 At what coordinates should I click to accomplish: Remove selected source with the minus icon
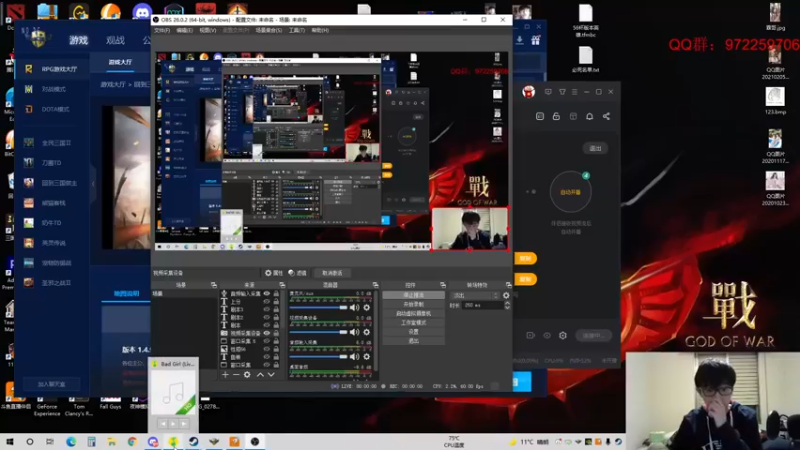(x=236, y=374)
